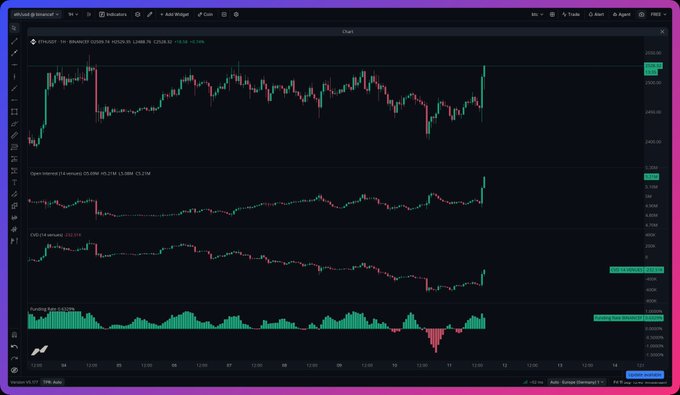Click the camera screenshot icon
The image size is (680, 395).
click(x=641, y=14)
